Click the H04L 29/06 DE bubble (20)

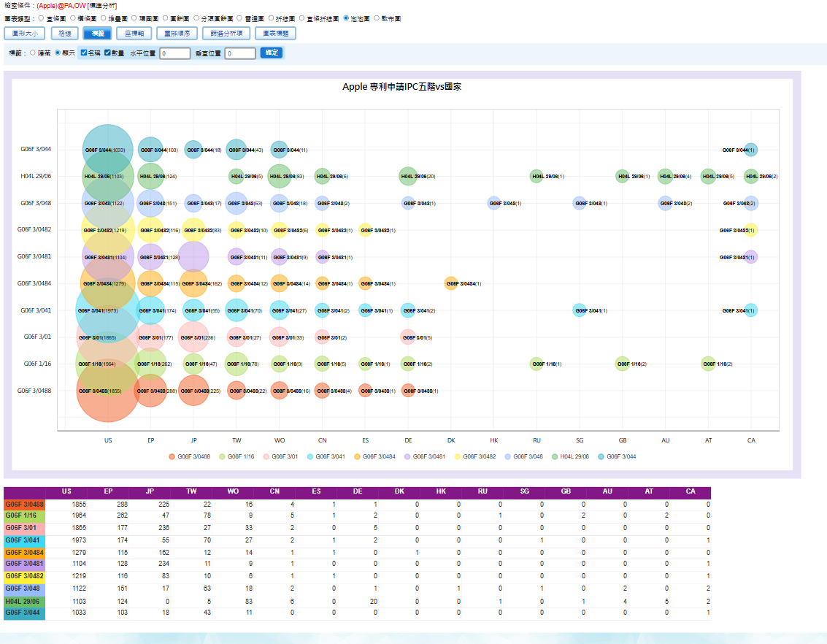408,176
